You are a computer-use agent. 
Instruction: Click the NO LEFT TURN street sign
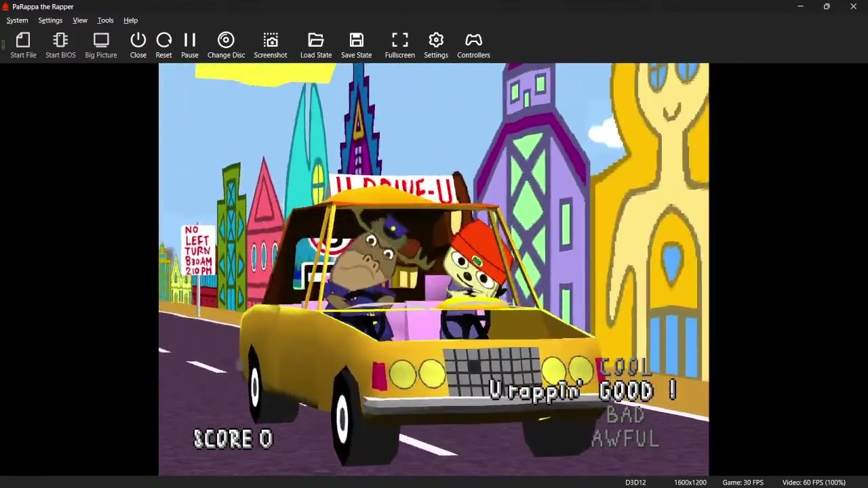(x=198, y=250)
